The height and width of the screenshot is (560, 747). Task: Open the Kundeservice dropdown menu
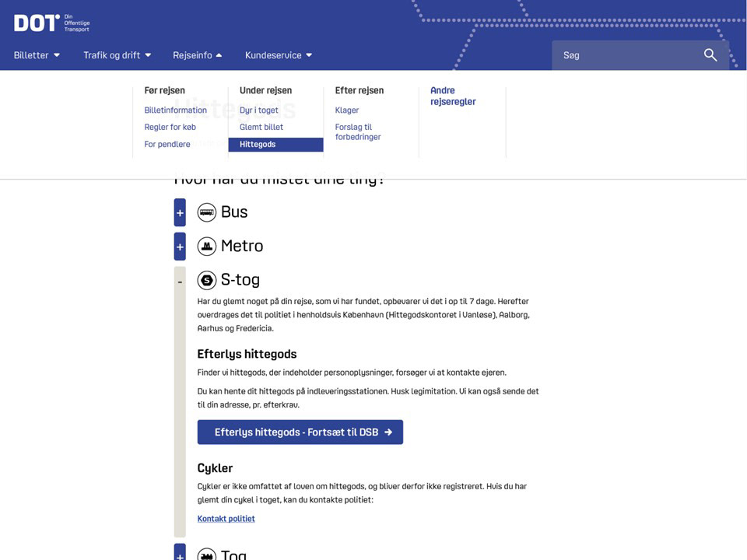click(x=279, y=55)
